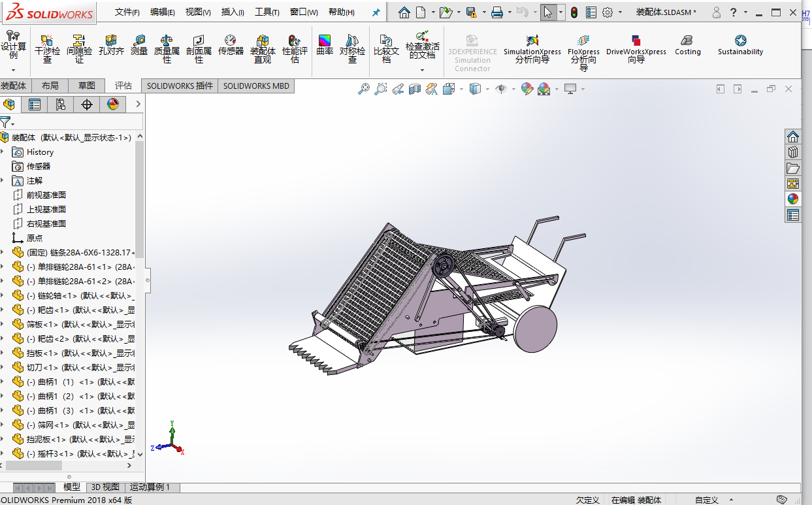This screenshot has height=505, width=812.
Task: Open the Appearances color wheel in task pane
Action: point(792,199)
